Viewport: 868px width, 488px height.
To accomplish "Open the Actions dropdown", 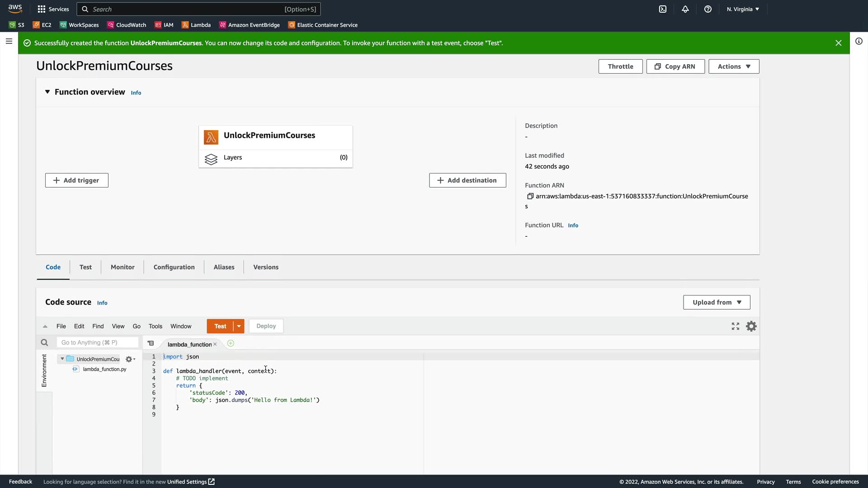I will click(733, 66).
